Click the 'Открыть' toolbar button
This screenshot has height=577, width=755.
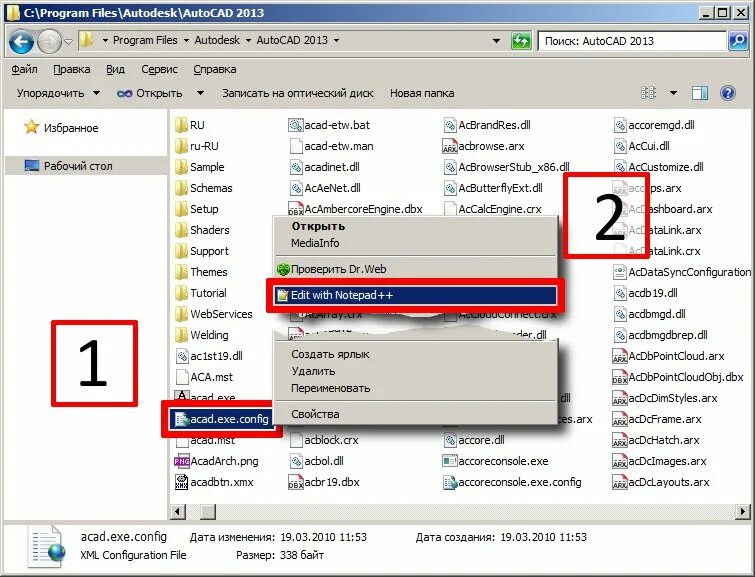[x=149, y=93]
